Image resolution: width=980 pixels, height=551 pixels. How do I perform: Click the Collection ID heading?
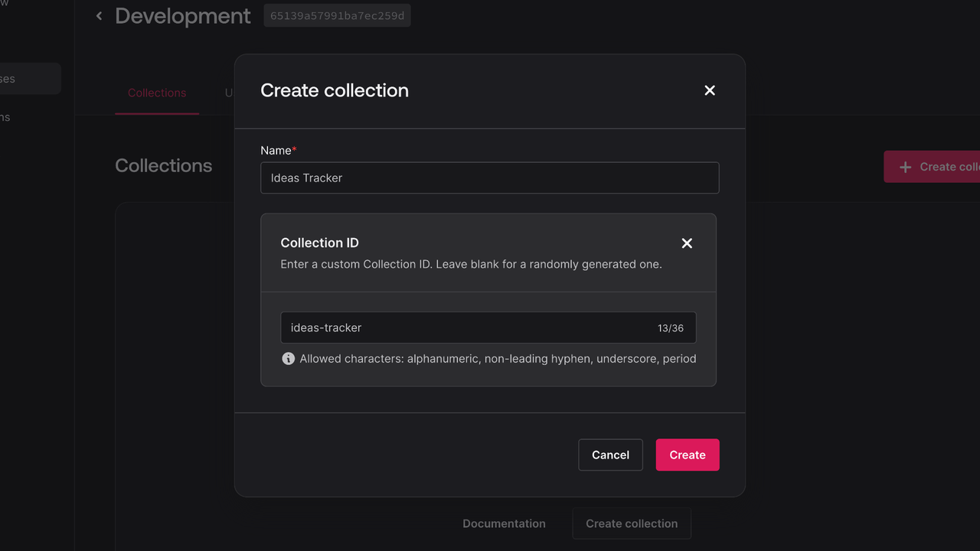coord(319,243)
